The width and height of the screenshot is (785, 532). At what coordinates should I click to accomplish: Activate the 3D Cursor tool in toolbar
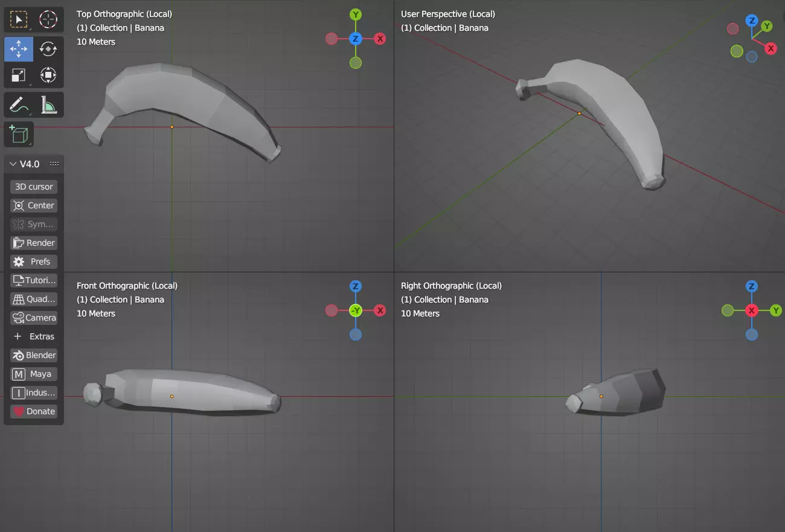pos(48,19)
